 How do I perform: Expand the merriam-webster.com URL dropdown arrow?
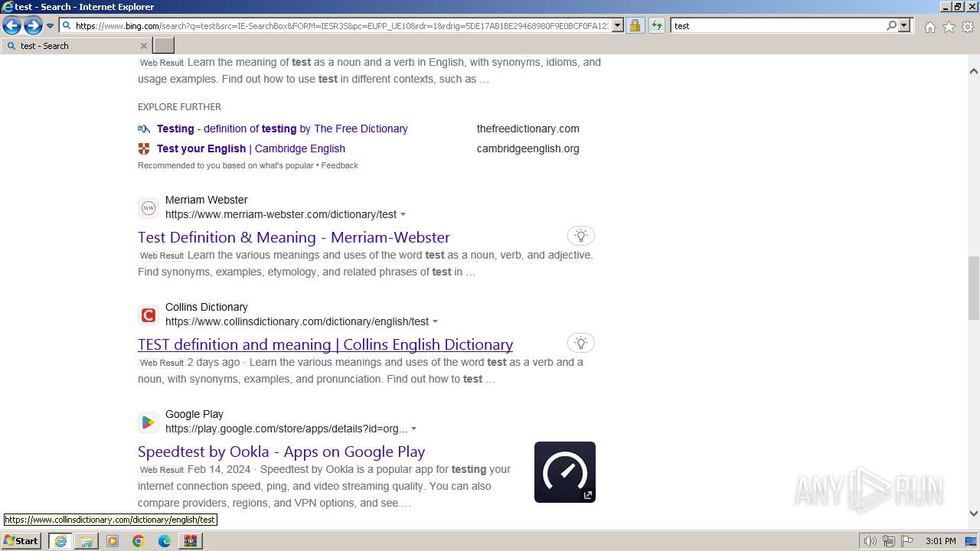(x=403, y=215)
